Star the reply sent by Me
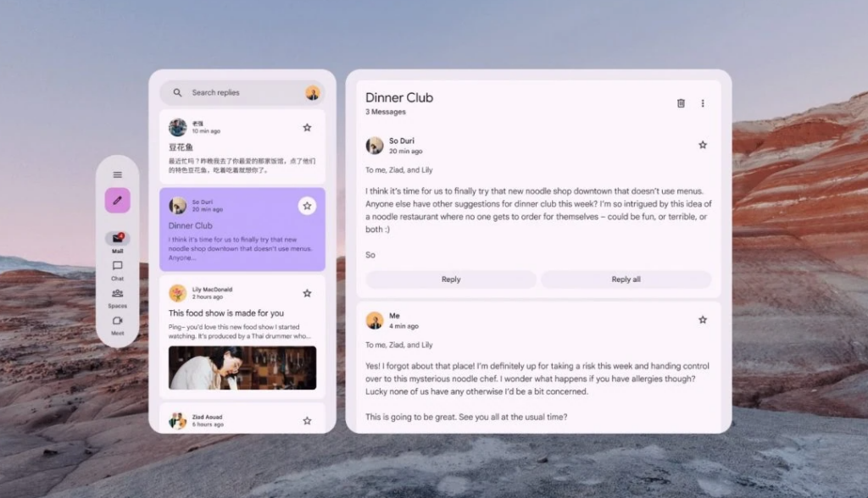The image size is (868, 498). 703,320
